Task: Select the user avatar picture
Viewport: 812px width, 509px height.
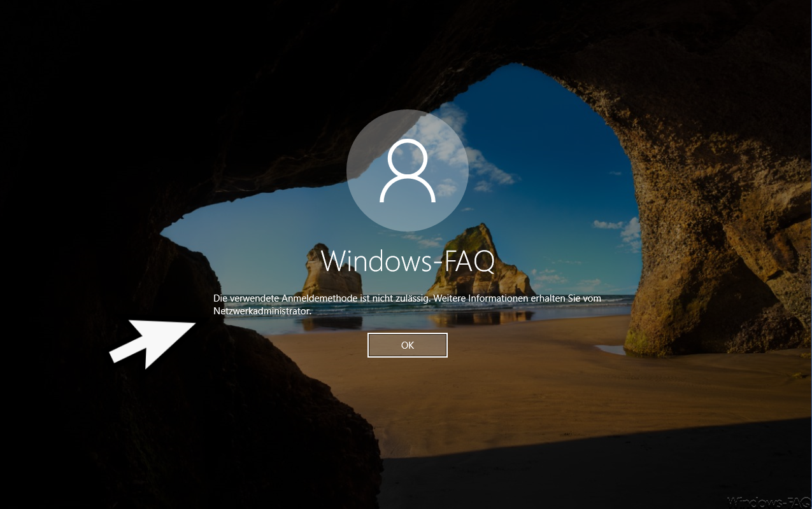Action: pos(408,170)
